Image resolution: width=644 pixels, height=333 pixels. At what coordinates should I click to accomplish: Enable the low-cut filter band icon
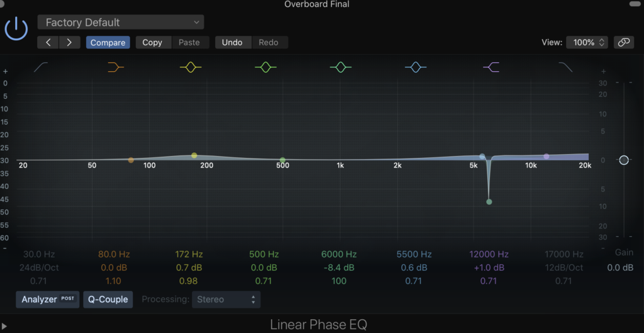(42, 67)
